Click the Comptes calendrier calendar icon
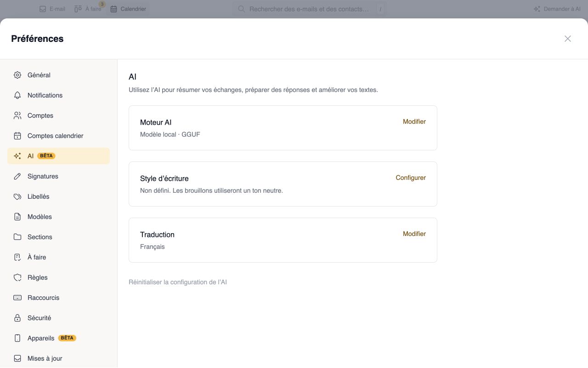Image resolution: width=588 pixels, height=368 pixels. point(17,136)
